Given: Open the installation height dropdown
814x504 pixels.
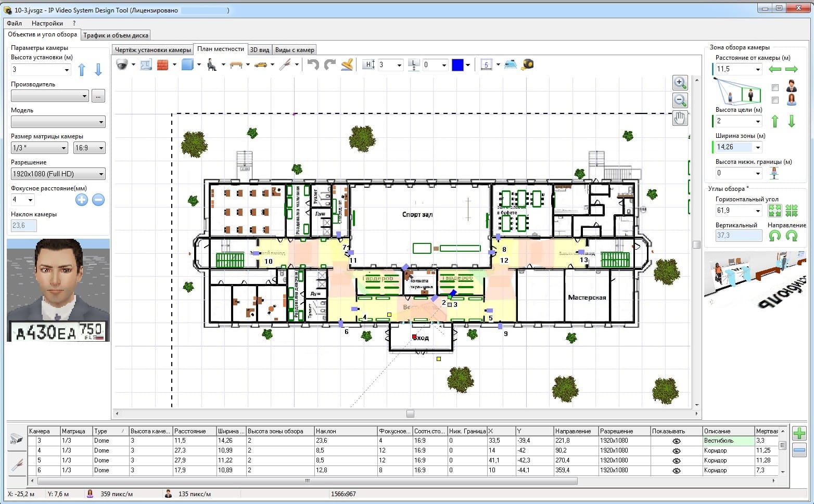Looking at the screenshot, I should (x=67, y=70).
